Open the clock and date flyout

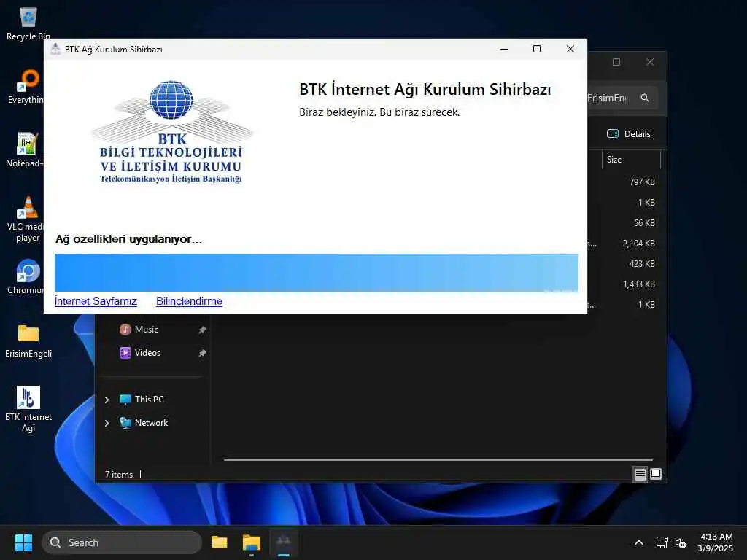click(715, 542)
